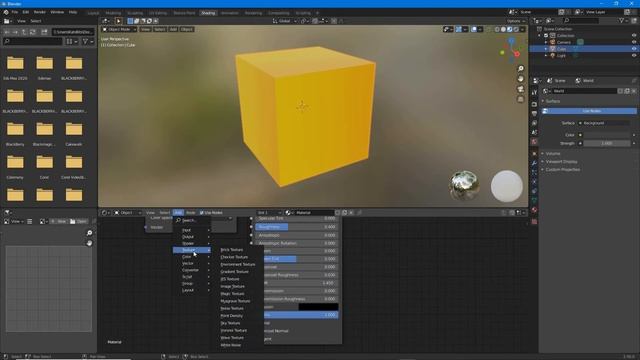
Task: Open the File menu
Action: pos(15,12)
